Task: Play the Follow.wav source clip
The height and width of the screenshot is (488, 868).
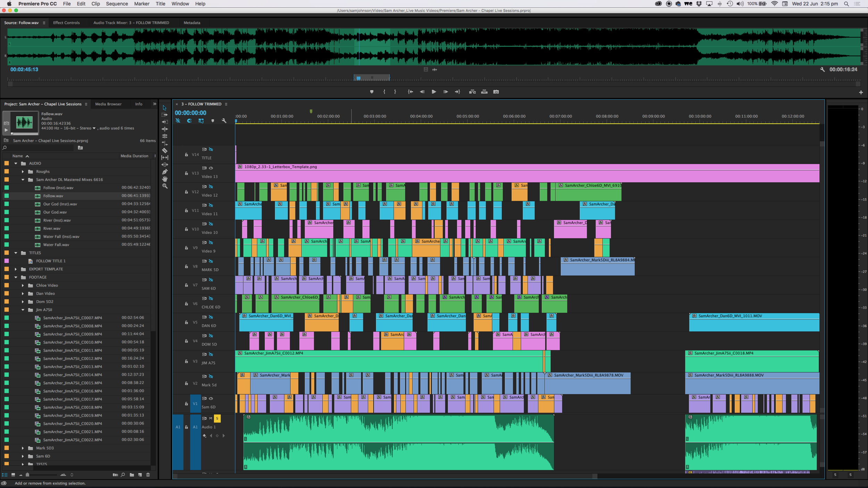Action: 434,92
